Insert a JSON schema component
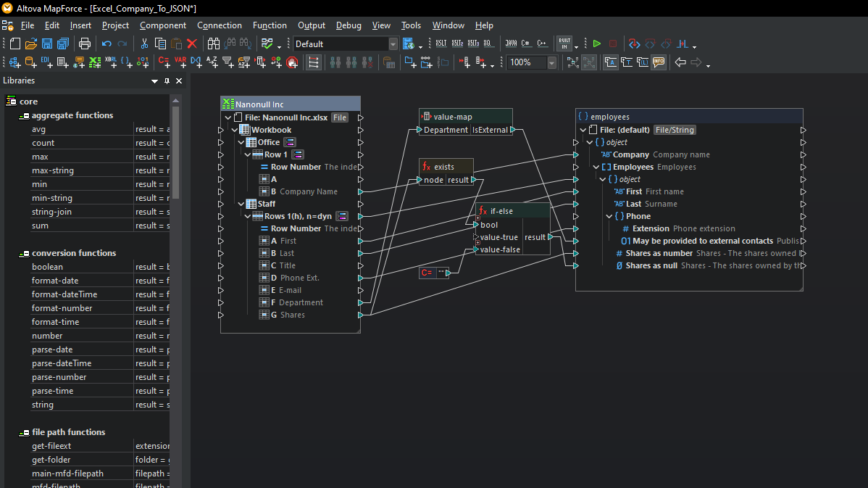The image size is (868, 488). coord(126,62)
